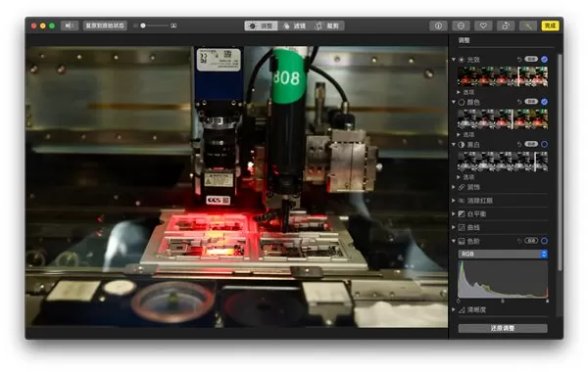The image size is (588, 372).
Task: Switch to the 裁剪 crop tab
Action: (x=327, y=25)
